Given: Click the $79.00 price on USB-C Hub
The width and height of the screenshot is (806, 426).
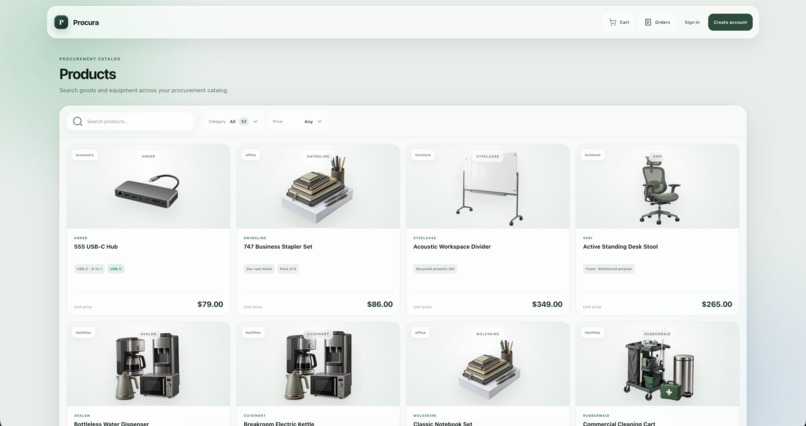Looking at the screenshot, I should [x=210, y=304].
